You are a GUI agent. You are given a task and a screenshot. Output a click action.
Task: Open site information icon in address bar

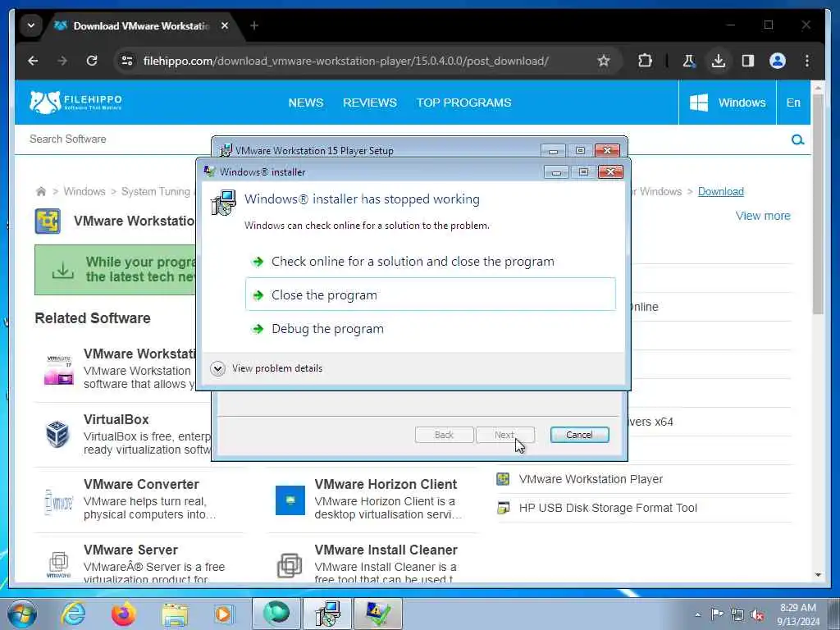[x=127, y=61]
